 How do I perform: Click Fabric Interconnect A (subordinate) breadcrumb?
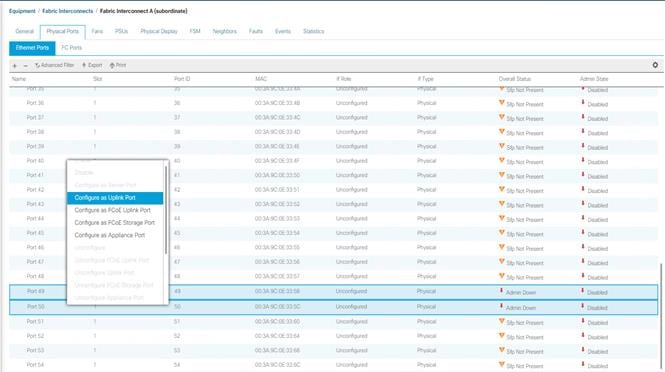[x=143, y=11]
